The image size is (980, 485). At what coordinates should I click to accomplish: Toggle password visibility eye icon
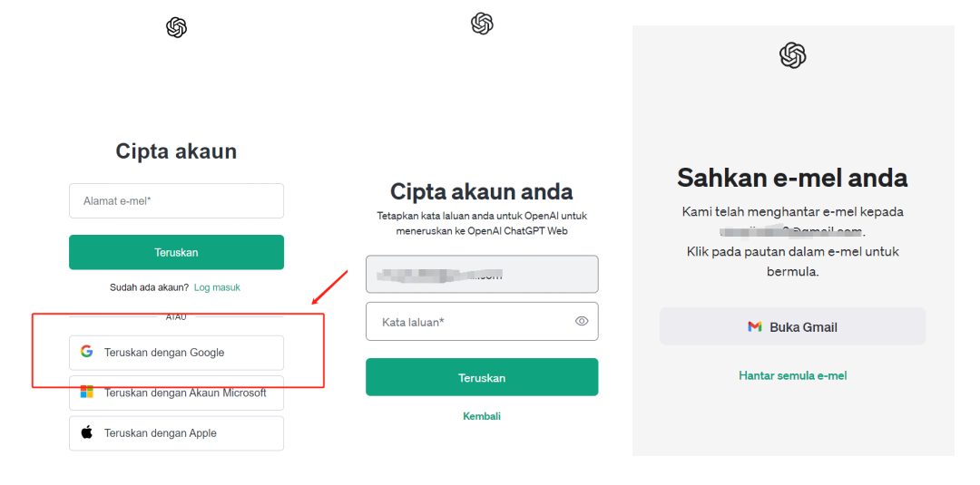pos(582,321)
